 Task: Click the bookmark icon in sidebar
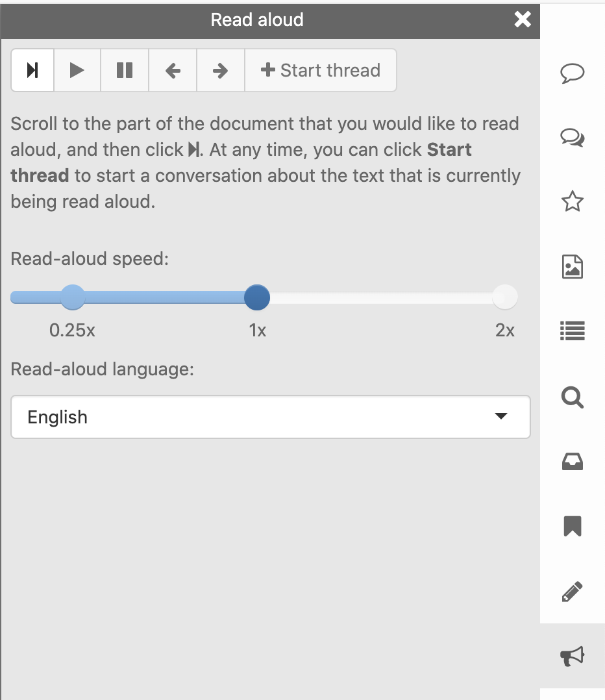tap(572, 527)
